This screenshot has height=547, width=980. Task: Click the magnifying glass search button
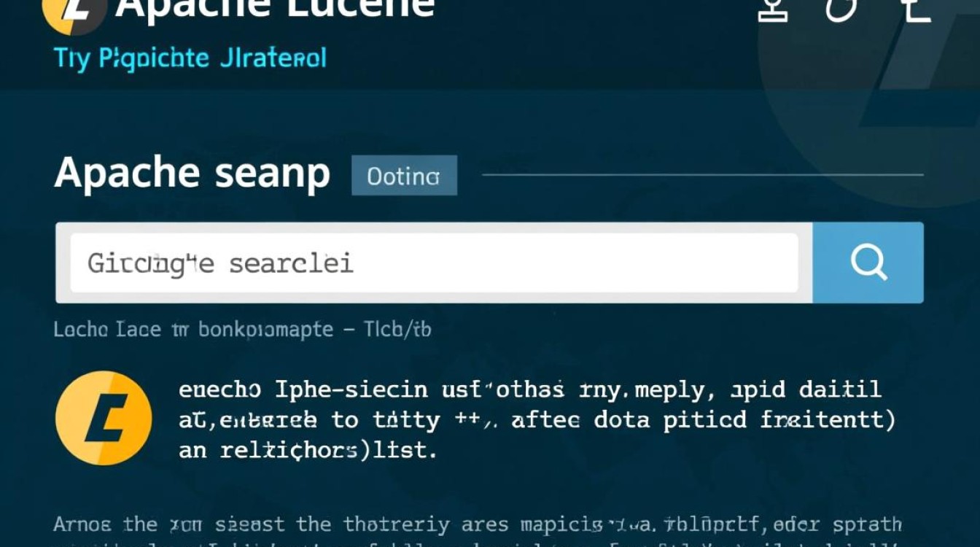coord(868,263)
